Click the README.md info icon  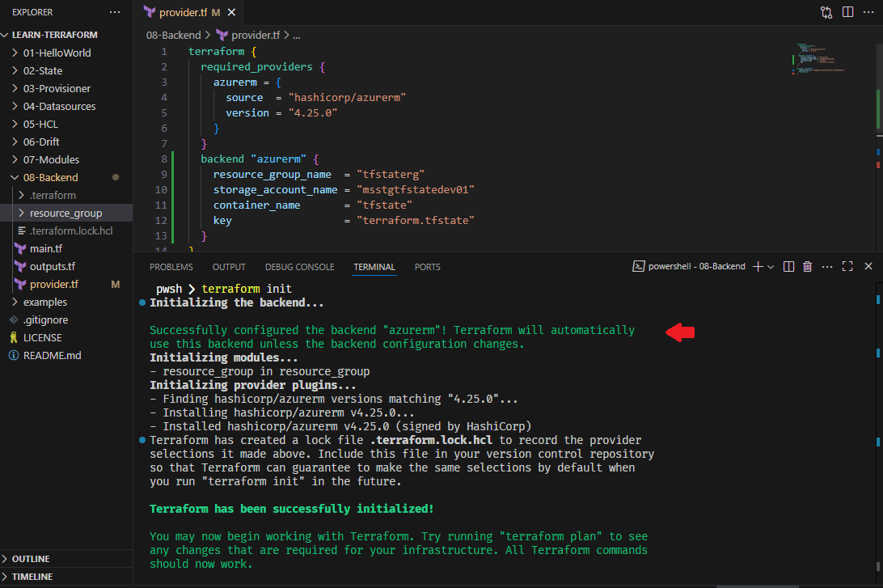tap(14, 355)
